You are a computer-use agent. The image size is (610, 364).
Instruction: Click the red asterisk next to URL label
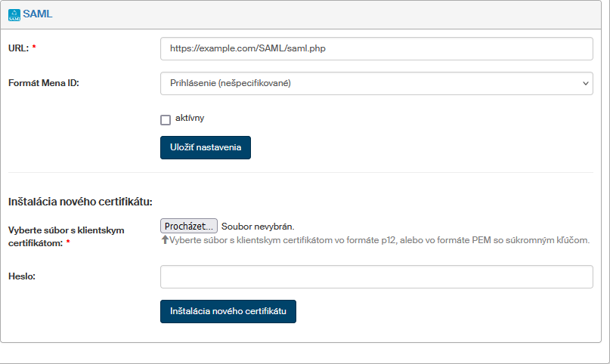(34, 48)
